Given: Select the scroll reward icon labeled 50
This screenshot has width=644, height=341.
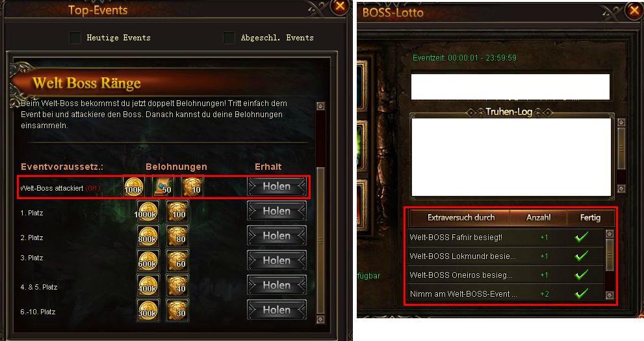Looking at the screenshot, I should click(x=163, y=187).
